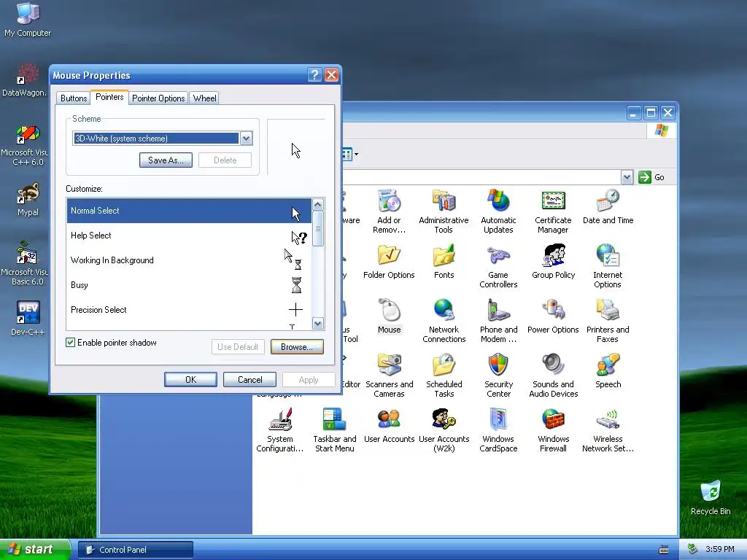Select the Dev-C++ desktop shortcut
This screenshot has height=560, width=747.
pyautogui.click(x=28, y=318)
